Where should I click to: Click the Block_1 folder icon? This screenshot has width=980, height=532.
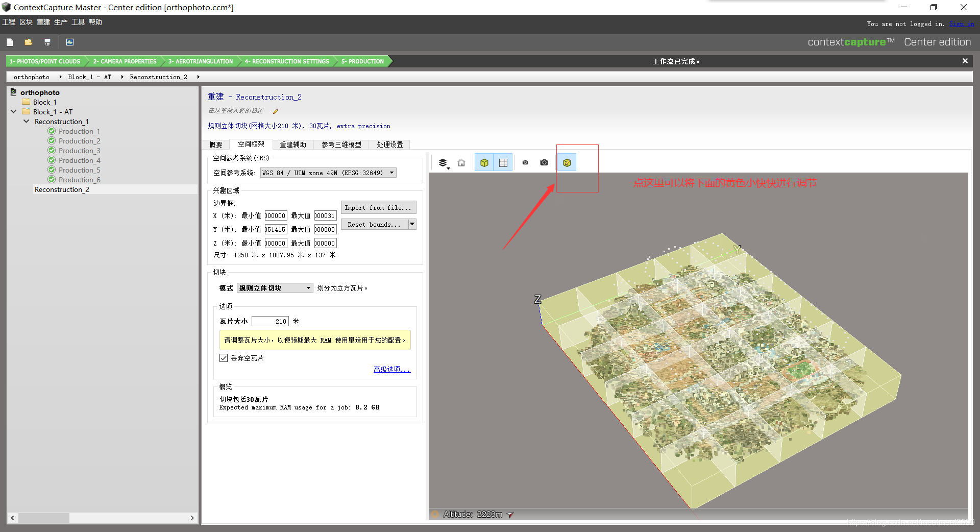pyautogui.click(x=26, y=102)
